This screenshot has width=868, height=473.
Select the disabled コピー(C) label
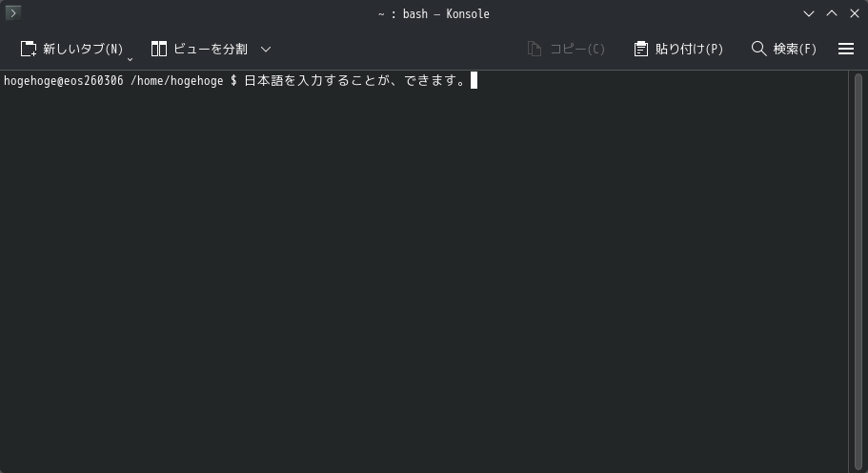(x=577, y=49)
